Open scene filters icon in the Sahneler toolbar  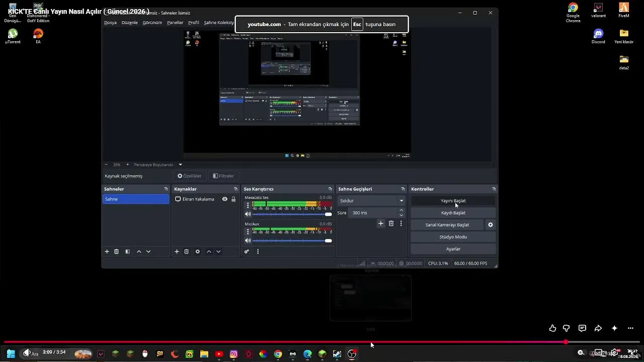click(x=127, y=251)
